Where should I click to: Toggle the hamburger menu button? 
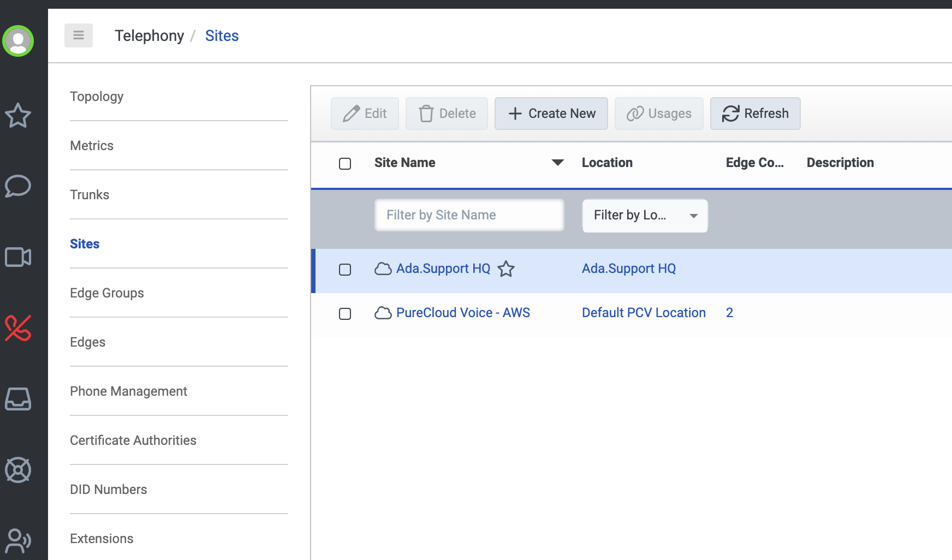click(x=79, y=35)
